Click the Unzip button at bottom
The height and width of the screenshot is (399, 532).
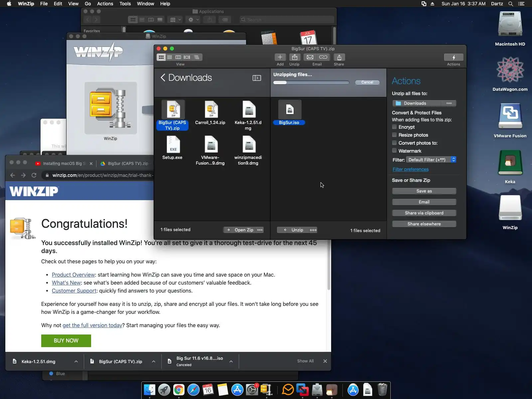point(293,230)
